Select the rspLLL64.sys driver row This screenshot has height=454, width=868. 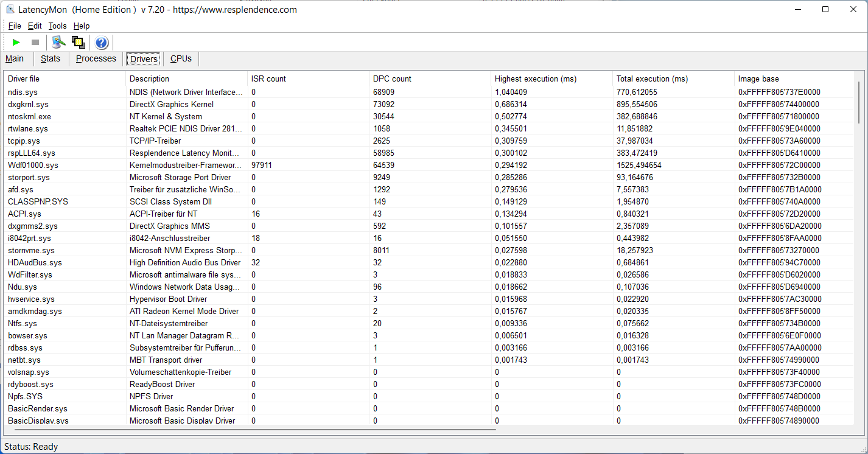(x=429, y=153)
